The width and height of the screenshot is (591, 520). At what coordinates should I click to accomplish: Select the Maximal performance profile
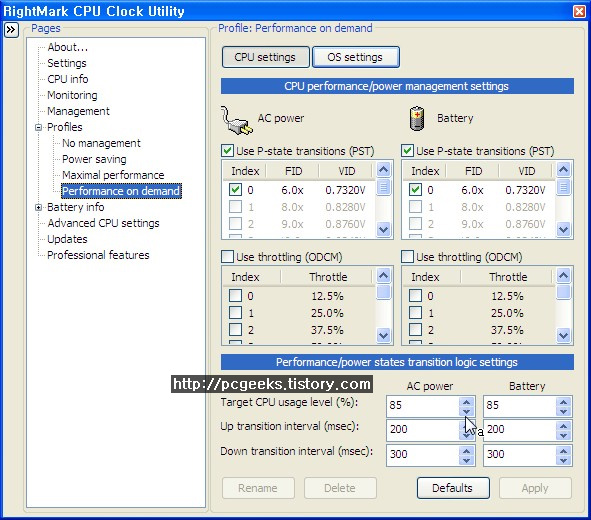click(113, 175)
